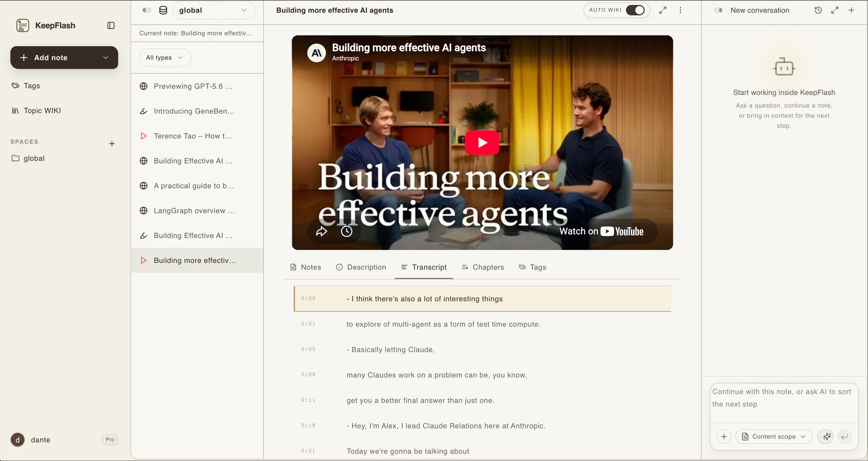
Task: Click the Current note breadcrumb text
Action: coord(196,33)
